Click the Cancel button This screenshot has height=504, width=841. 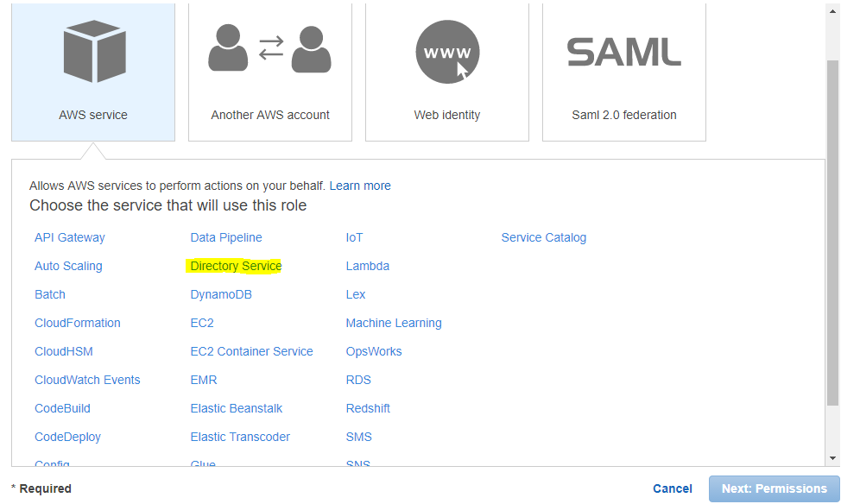[673, 488]
